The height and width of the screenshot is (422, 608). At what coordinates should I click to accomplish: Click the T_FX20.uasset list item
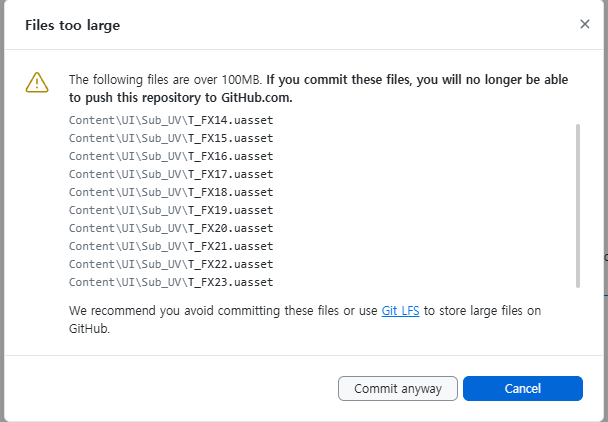(171, 228)
